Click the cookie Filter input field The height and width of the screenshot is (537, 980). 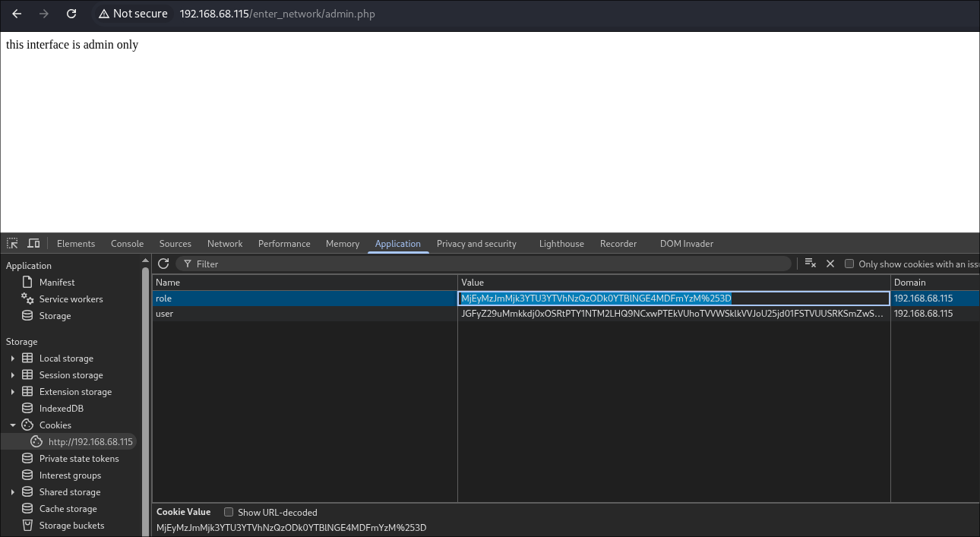pos(486,264)
